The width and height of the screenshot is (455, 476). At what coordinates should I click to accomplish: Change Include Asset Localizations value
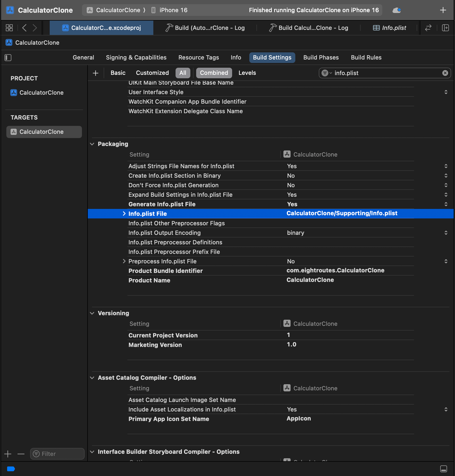point(446,410)
